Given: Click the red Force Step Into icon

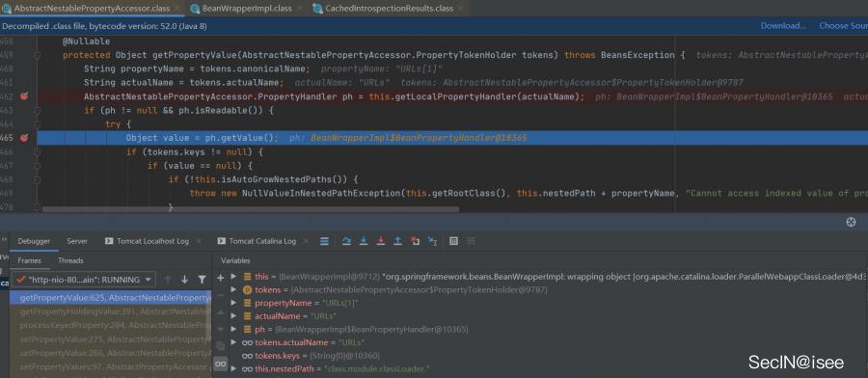Looking at the screenshot, I should coord(380,241).
